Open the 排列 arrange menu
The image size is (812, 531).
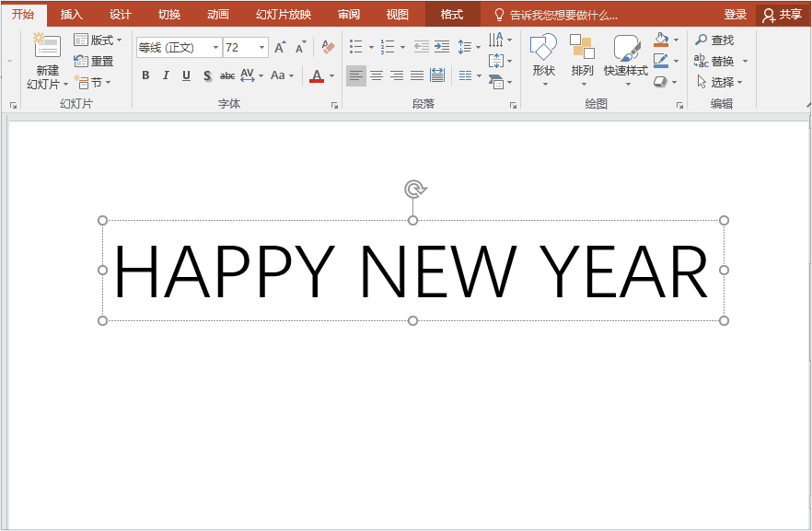pos(582,60)
